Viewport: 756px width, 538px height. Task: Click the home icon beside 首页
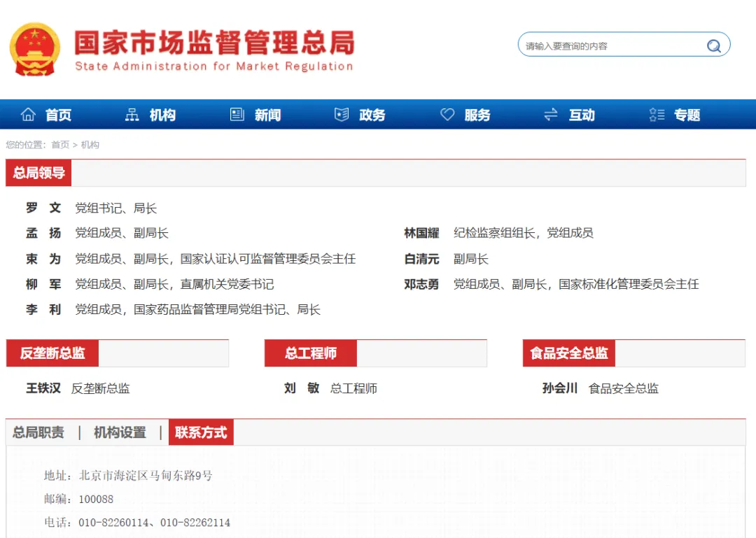(x=28, y=115)
